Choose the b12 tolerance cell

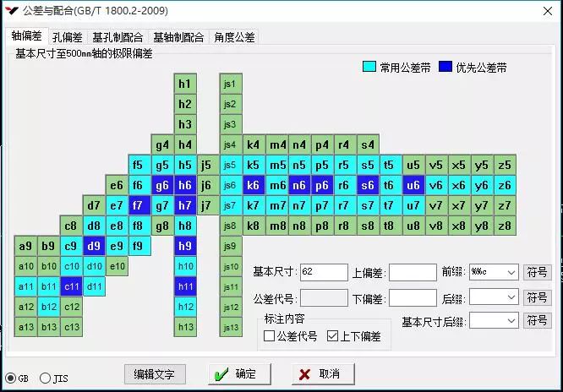48,307
